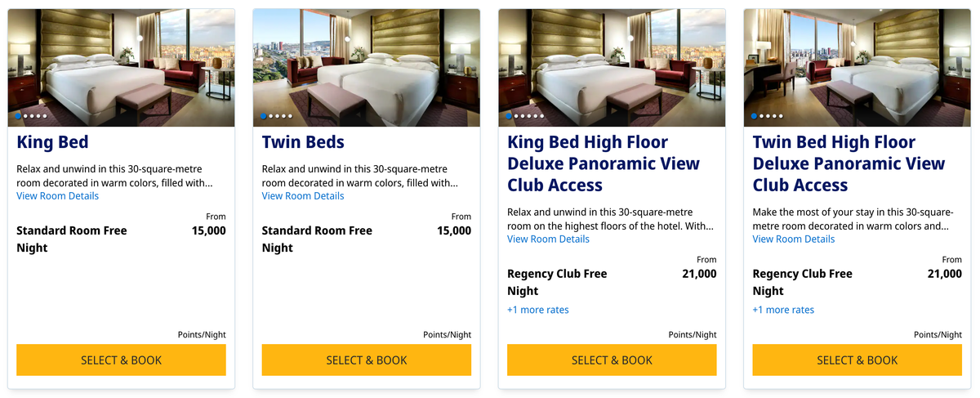Expand more rates for King Bed High Floor
980x398 pixels.
pyautogui.click(x=538, y=311)
